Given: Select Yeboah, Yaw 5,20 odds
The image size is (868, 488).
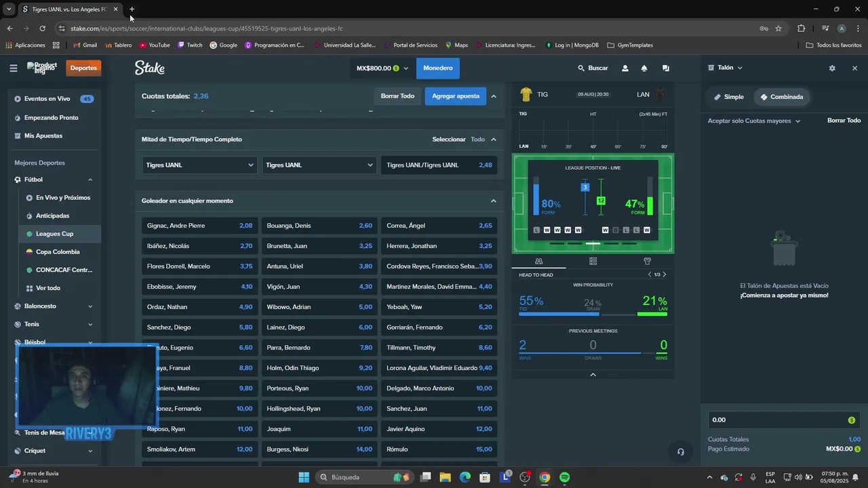Looking at the screenshot, I should (x=439, y=307).
